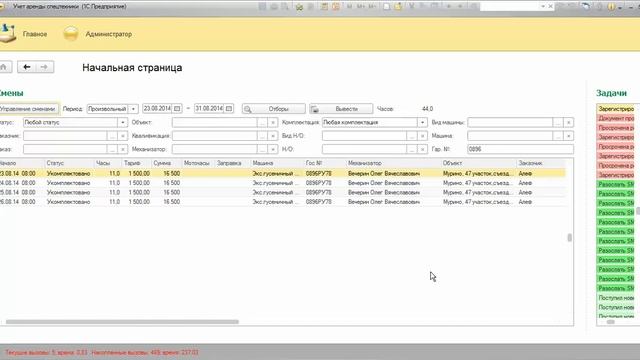Click the start date field 23.08.2014

(x=157, y=109)
